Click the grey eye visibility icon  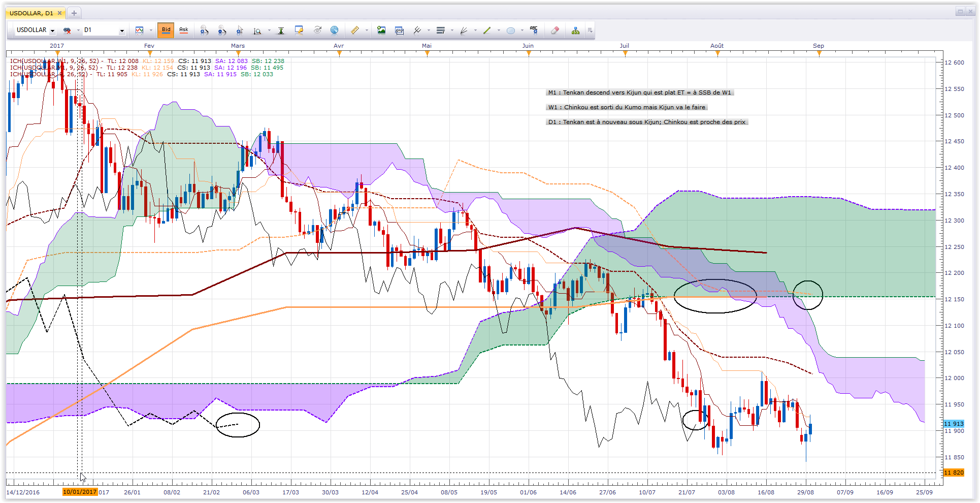(x=317, y=30)
